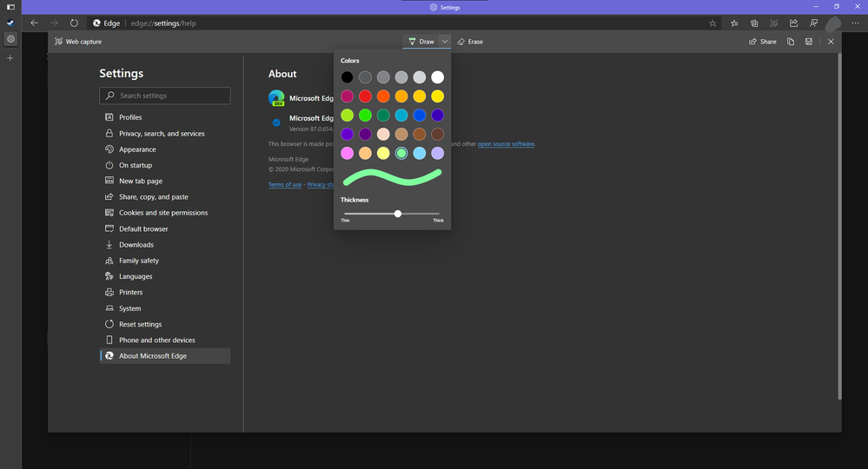Viewport: 868px width, 469px height.
Task: Switch to the blue checkmark vertical tab
Action: [x=10, y=23]
